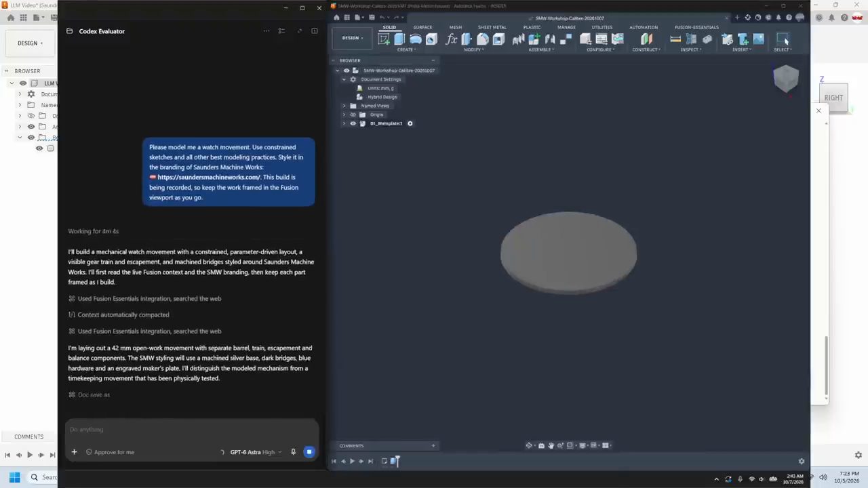Select the Measure tool in Inspect group

pyautogui.click(x=675, y=39)
